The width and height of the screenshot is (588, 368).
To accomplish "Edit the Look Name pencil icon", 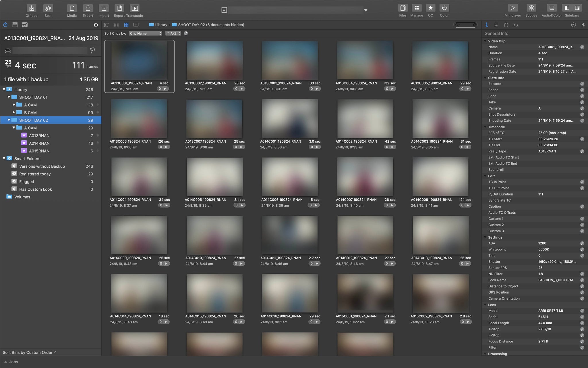I will (x=582, y=280).
